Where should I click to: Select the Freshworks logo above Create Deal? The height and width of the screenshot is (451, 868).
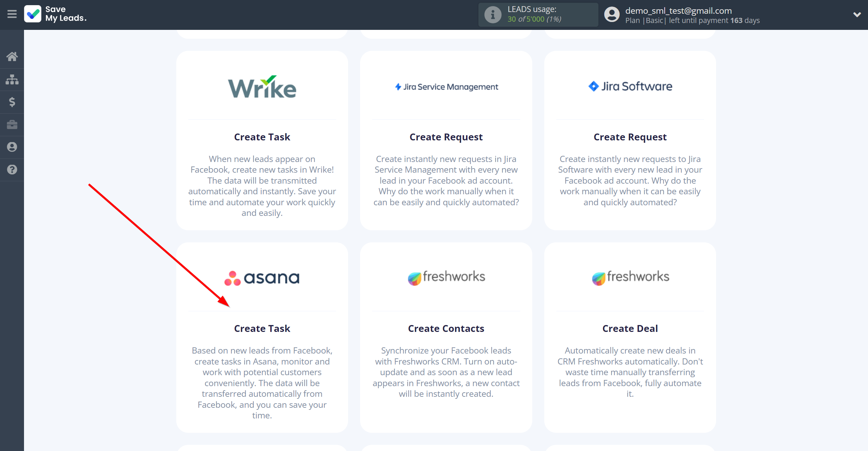(x=630, y=277)
